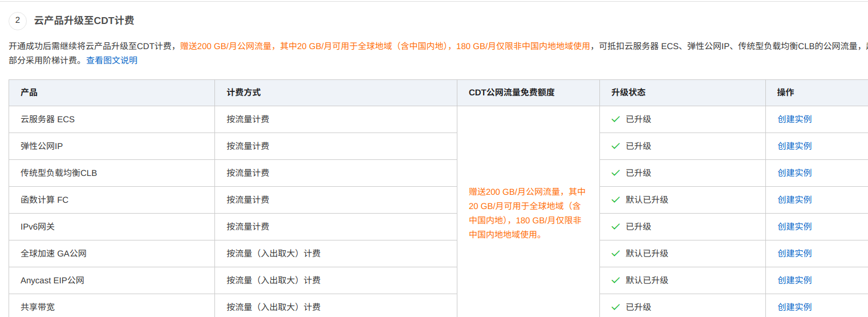Click 已升级 status in 传统型负载均衡CLB row
This screenshot has height=317, width=868.
638,173
